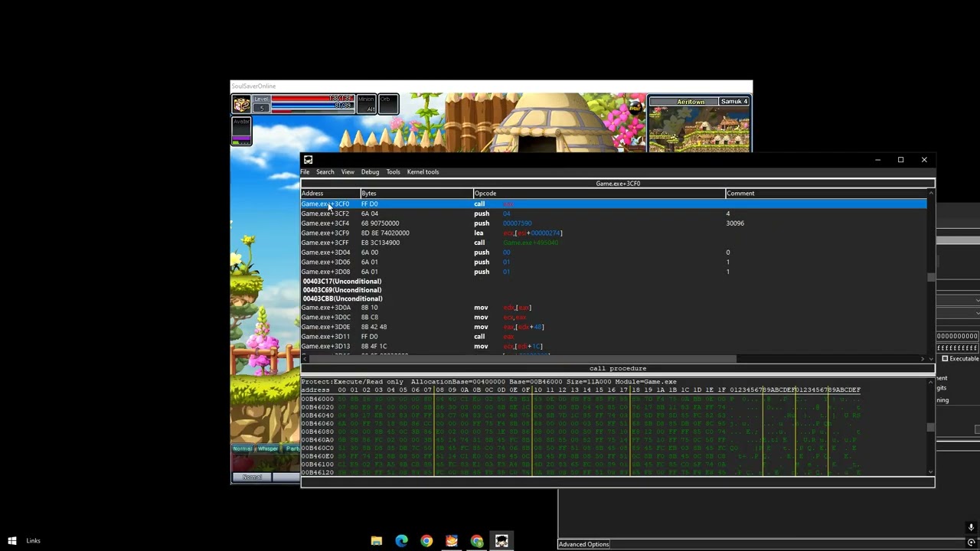Click the Links toolbar on the taskbar

coord(33,541)
